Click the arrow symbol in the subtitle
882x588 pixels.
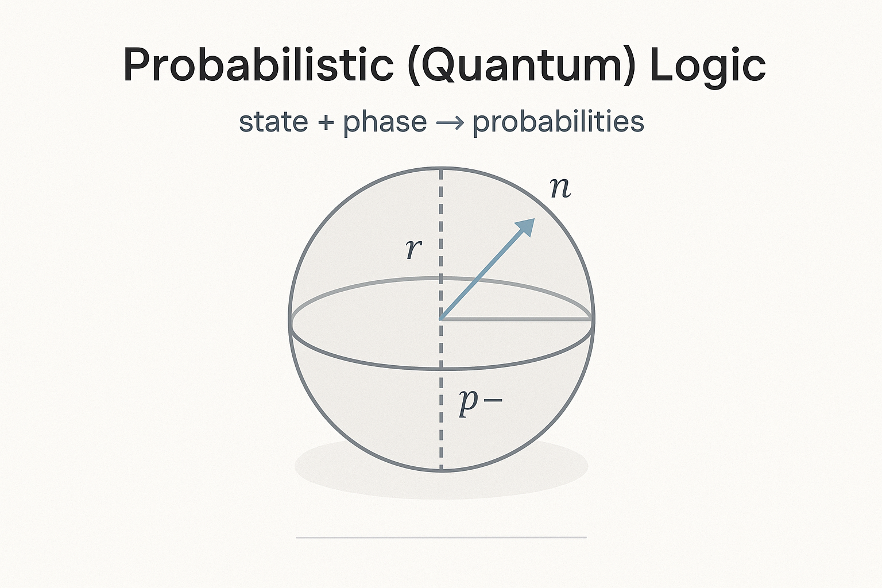[x=450, y=122]
